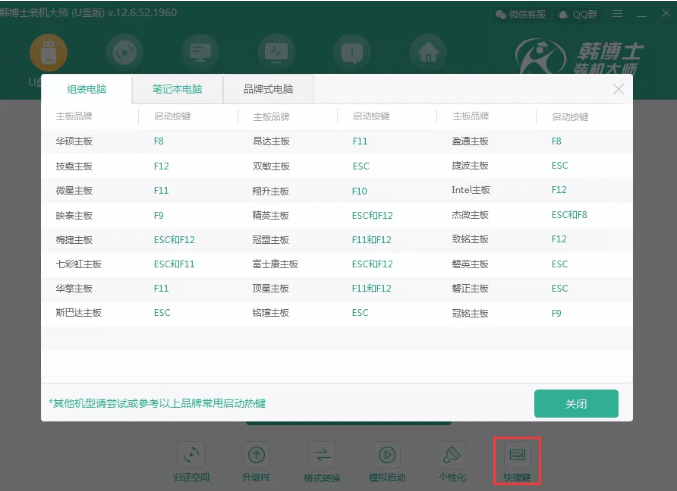Click the 梅捷主板 row label
The height and width of the screenshot is (491, 677).
(74, 240)
